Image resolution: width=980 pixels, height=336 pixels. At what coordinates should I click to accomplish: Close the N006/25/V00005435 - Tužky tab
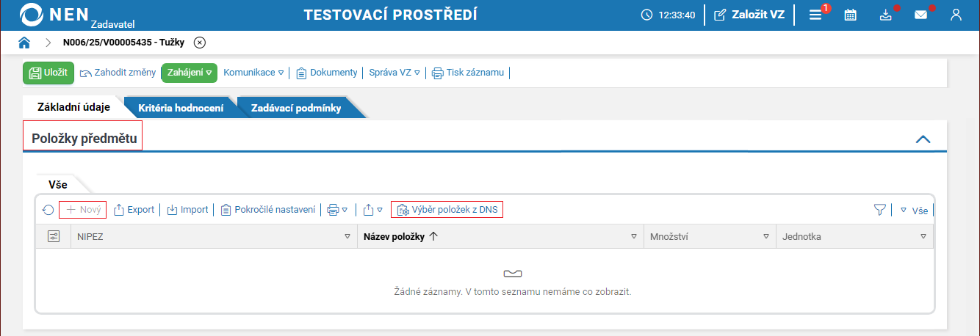[200, 43]
